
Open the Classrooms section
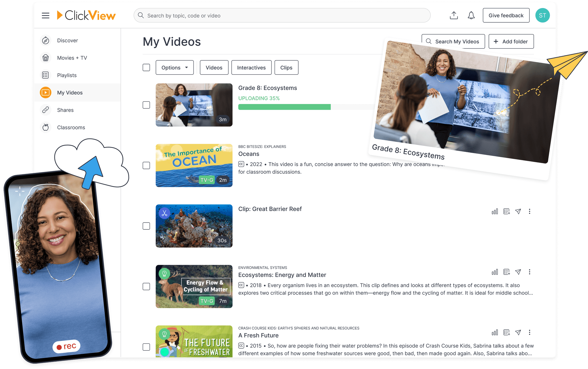click(71, 127)
